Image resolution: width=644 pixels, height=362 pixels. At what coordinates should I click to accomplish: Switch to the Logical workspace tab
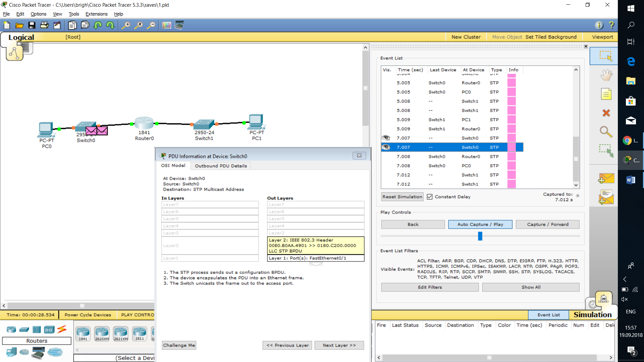[21, 37]
